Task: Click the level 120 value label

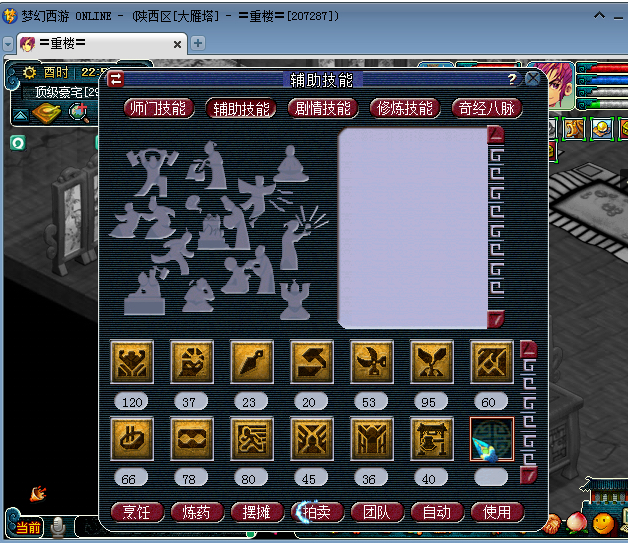Action: tap(132, 402)
